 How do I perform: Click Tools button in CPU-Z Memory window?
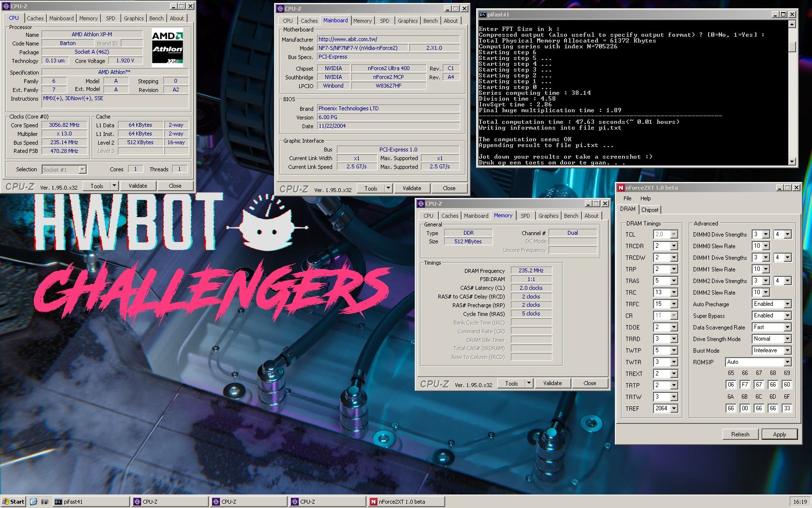point(511,383)
